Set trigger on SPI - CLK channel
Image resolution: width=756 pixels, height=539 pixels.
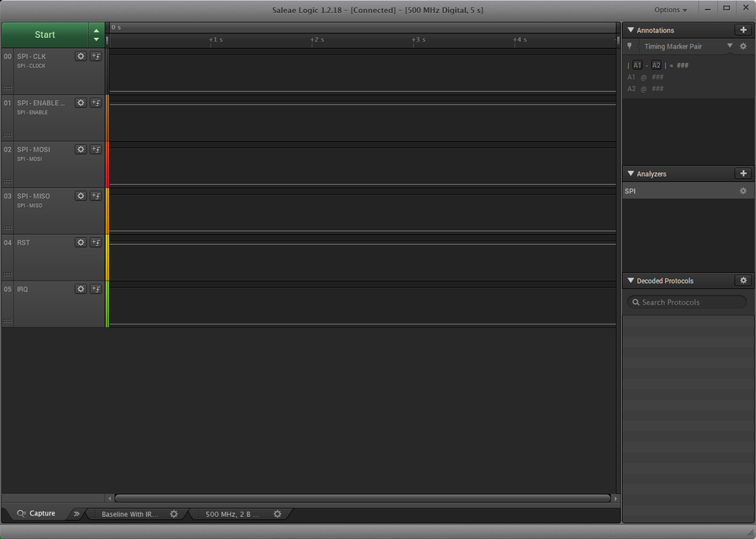pyautogui.click(x=96, y=56)
